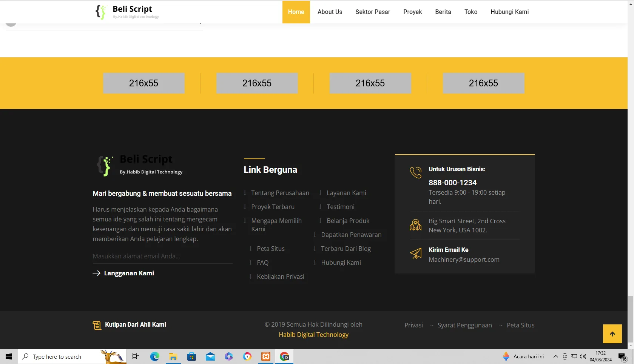Mute system volume via the taskbar speaker icon

pos(582,356)
